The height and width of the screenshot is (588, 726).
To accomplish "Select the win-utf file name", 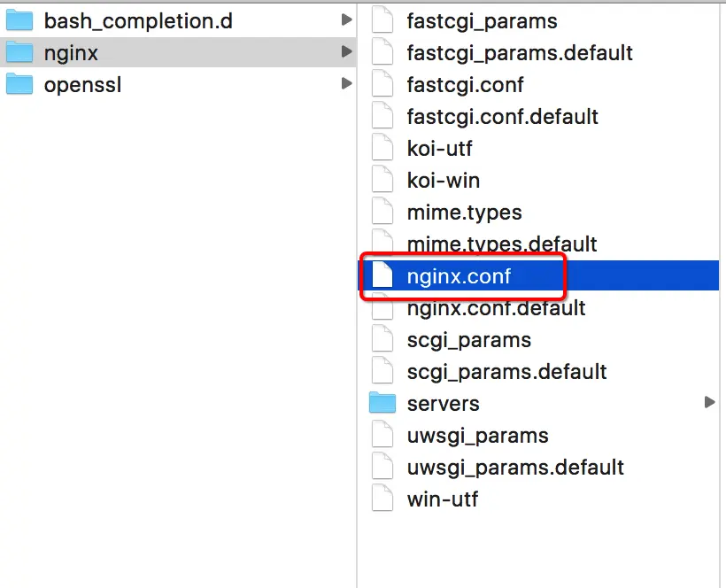I will pos(442,499).
